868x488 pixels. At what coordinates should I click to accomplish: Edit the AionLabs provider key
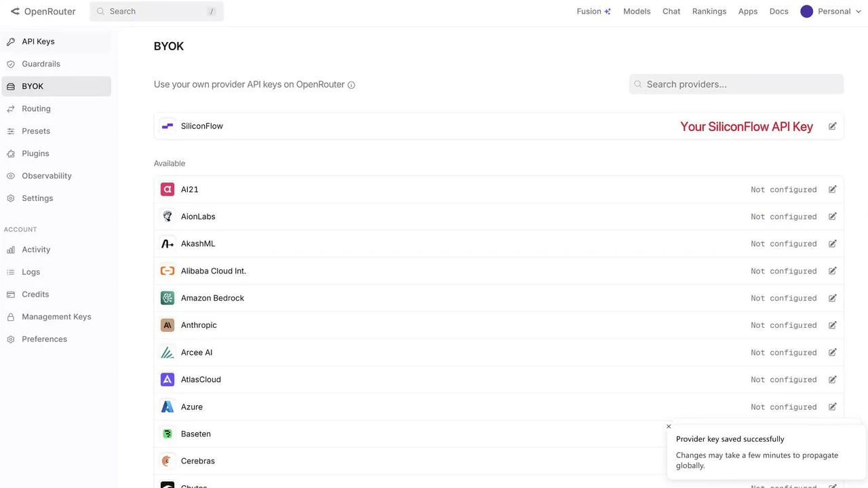(x=832, y=217)
